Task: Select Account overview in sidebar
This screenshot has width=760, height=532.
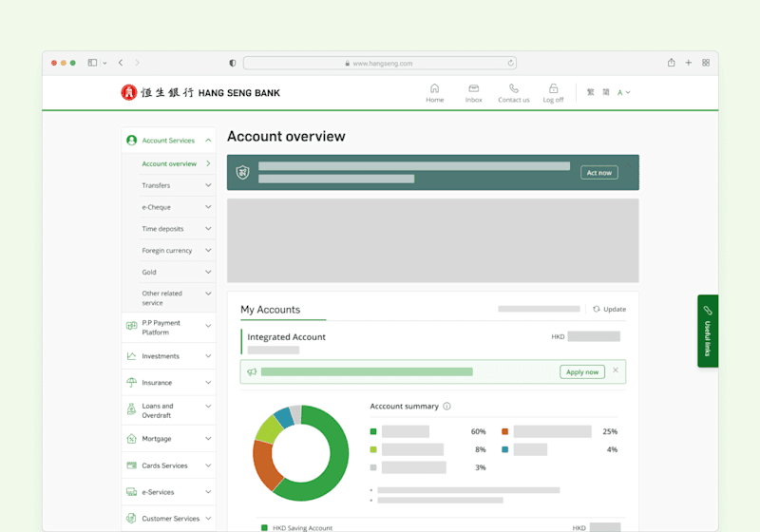Action: (x=169, y=163)
